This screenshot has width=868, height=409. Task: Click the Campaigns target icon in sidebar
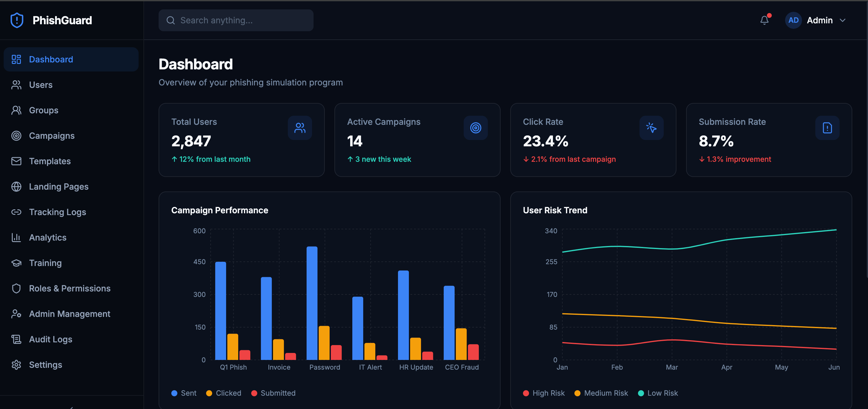16,136
